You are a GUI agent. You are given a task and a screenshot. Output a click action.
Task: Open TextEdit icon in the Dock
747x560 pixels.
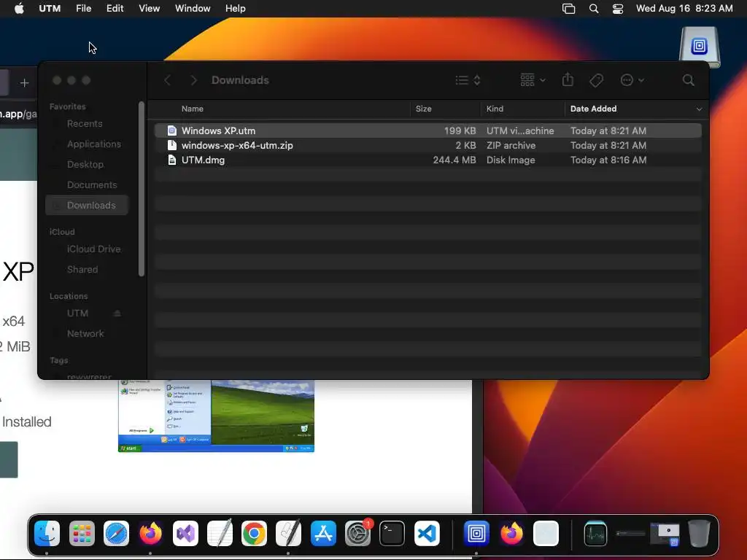[x=220, y=533]
